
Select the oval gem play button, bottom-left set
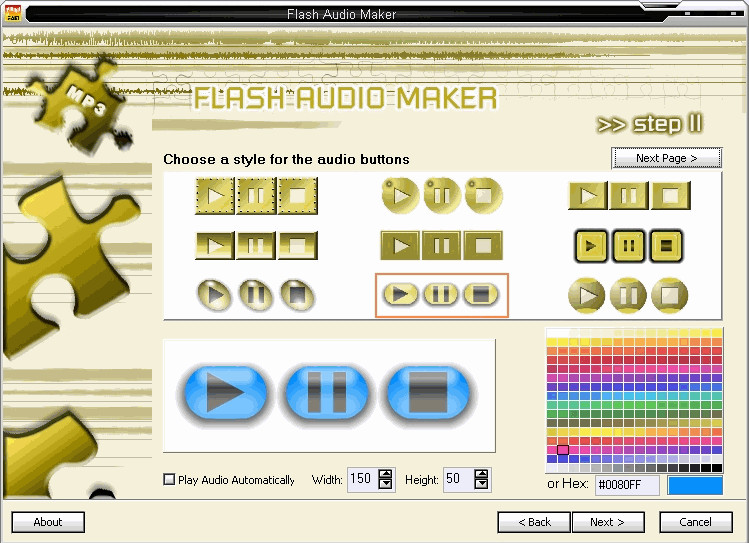coord(215,295)
